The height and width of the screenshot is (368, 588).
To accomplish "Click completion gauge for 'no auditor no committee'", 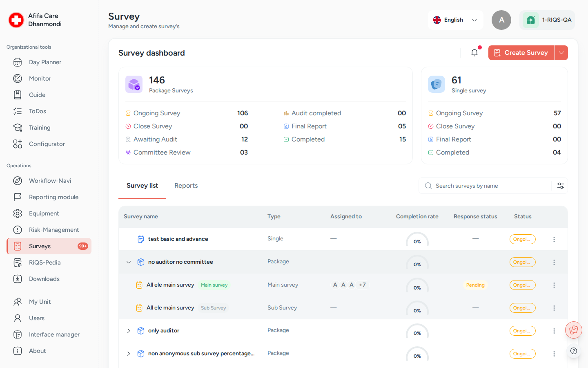I will [x=417, y=262].
